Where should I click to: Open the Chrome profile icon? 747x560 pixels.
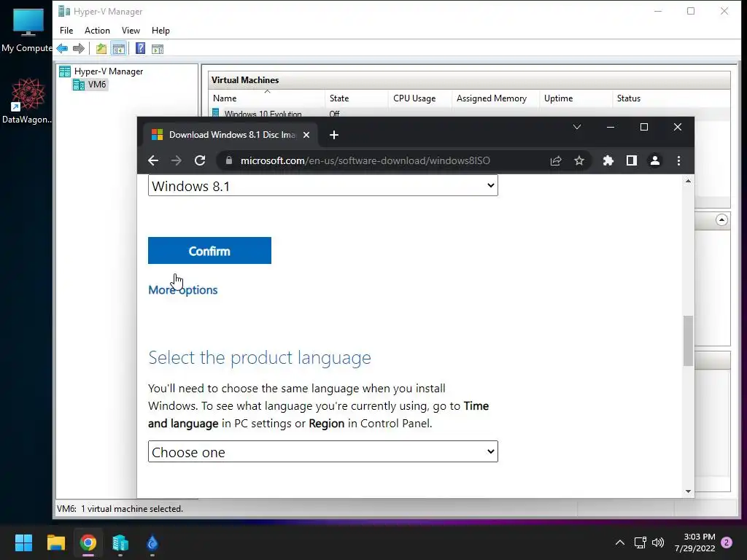pos(655,160)
